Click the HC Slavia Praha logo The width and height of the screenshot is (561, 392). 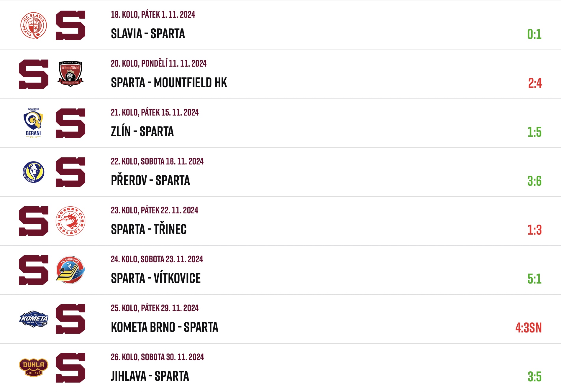(x=34, y=26)
